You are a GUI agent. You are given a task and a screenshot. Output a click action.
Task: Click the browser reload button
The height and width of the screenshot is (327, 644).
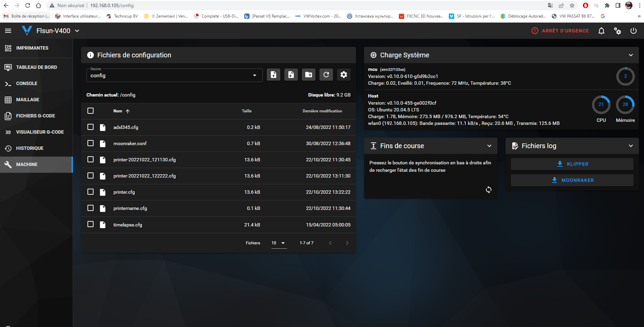(28, 5)
